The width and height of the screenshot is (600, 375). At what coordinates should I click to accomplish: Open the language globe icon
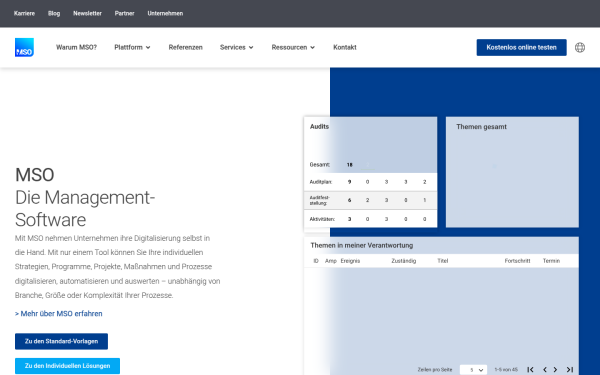pos(580,47)
